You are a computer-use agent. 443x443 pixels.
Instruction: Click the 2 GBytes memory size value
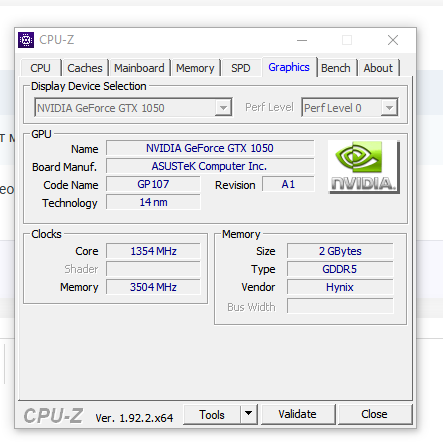point(340,251)
